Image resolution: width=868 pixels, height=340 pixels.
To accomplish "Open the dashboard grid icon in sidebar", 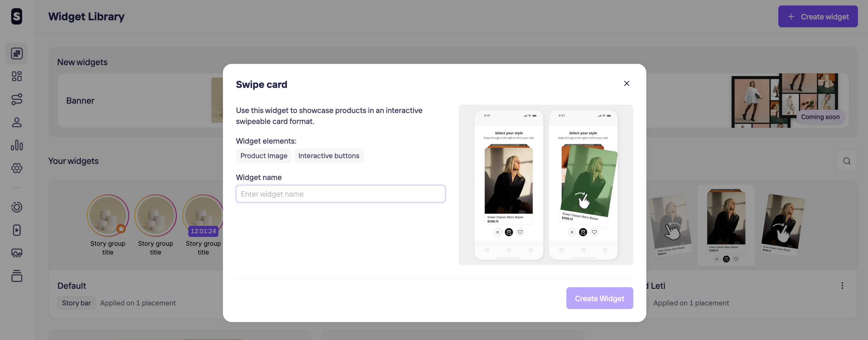I will pyautogui.click(x=16, y=76).
